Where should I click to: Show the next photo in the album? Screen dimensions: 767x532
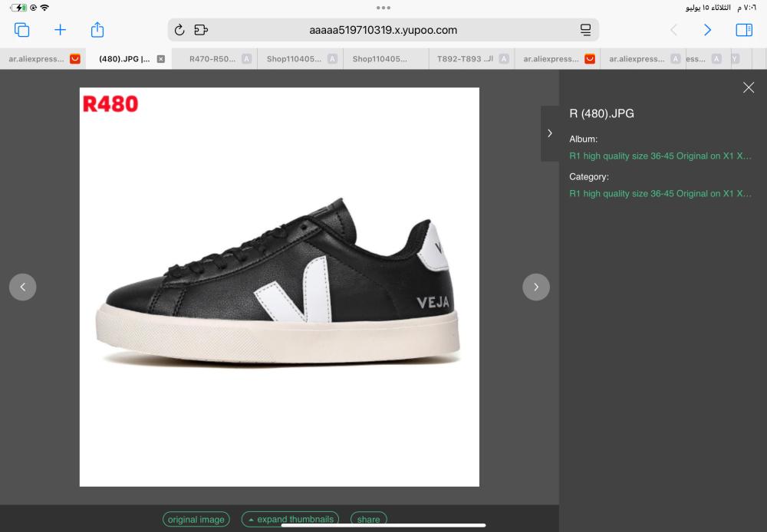coord(536,287)
